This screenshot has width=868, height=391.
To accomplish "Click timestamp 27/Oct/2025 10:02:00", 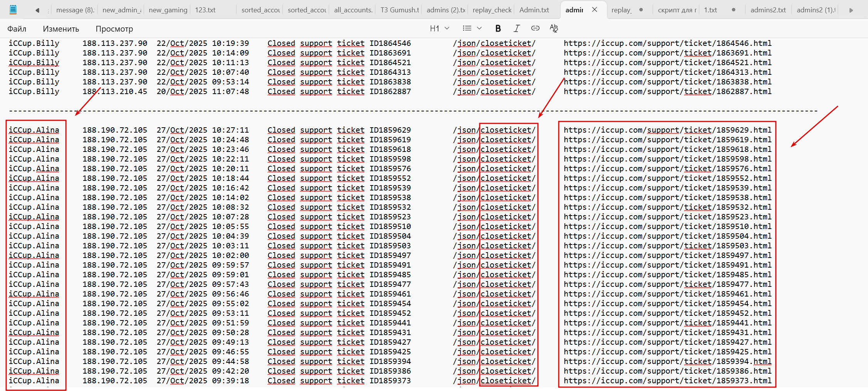I will [203, 255].
